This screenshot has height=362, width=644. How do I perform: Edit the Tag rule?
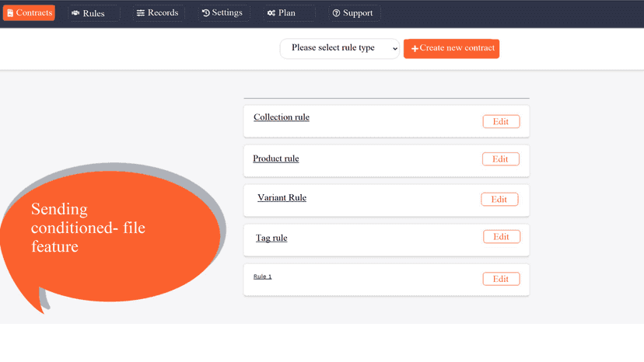pyautogui.click(x=502, y=236)
